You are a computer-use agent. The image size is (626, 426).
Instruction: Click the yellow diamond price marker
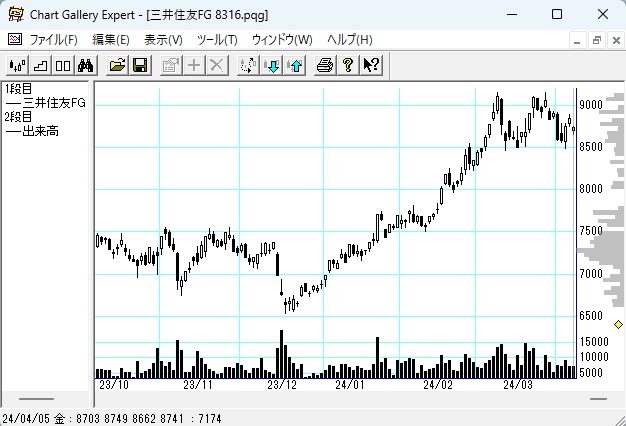(x=618, y=325)
